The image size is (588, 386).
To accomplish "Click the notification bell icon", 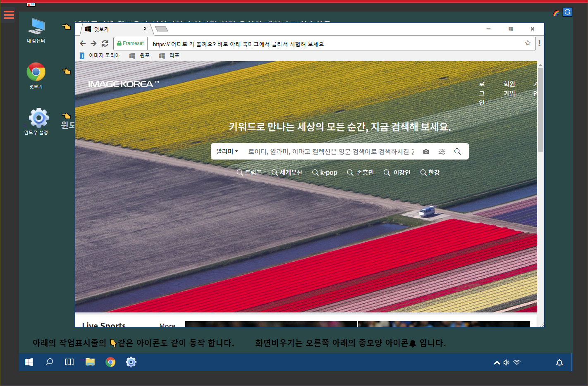I will pos(559,362).
